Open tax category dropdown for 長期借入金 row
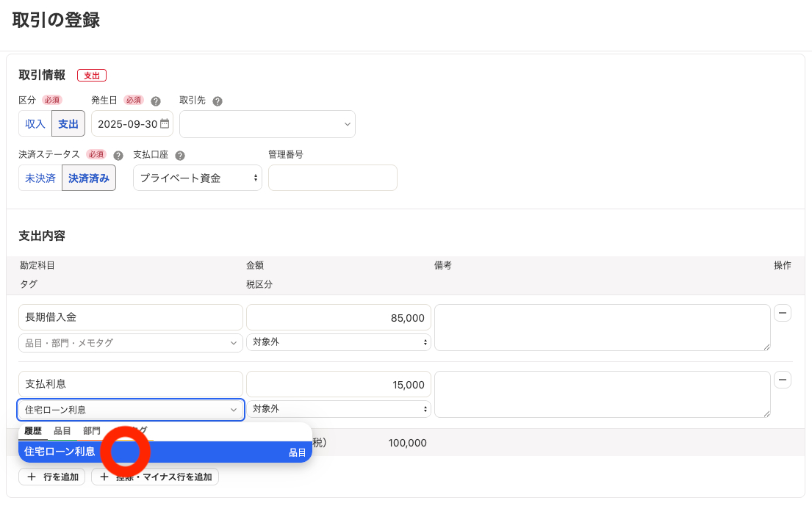Image resolution: width=812 pixels, height=506 pixels. tap(339, 342)
